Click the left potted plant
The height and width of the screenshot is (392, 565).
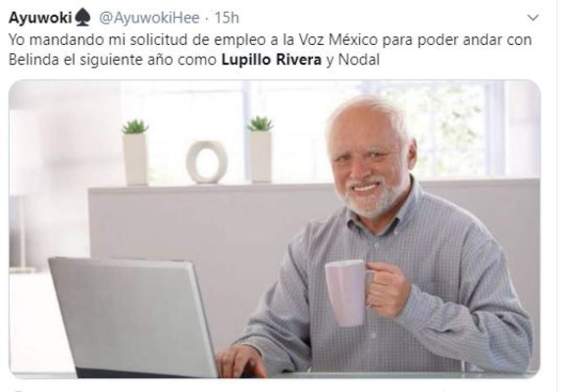pyautogui.click(x=135, y=152)
